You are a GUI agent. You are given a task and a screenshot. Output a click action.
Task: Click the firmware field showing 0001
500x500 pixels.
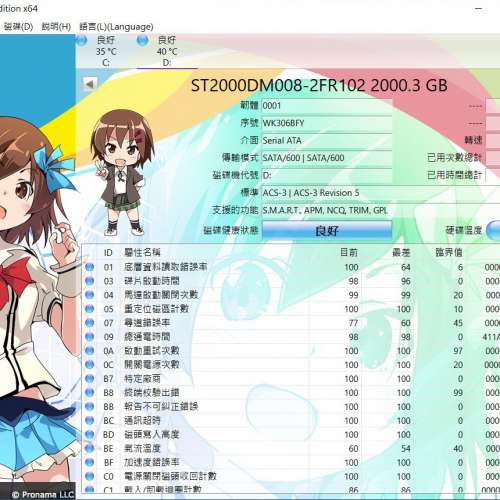(x=327, y=106)
